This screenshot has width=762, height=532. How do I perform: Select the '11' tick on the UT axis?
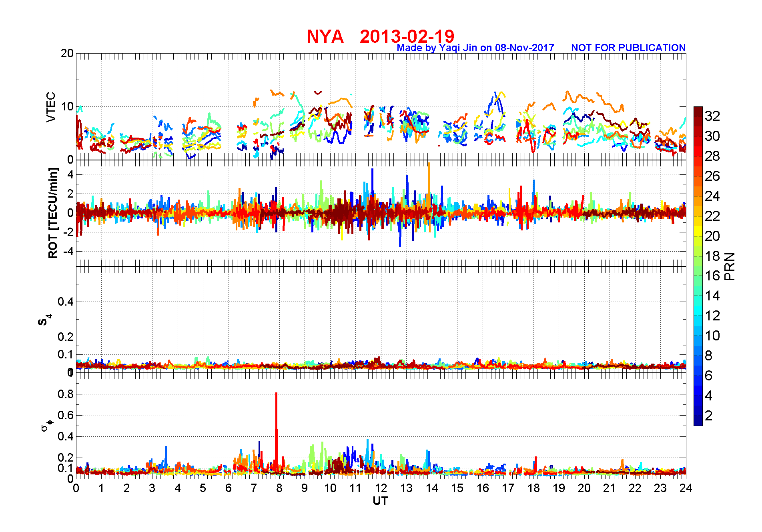[x=355, y=488]
